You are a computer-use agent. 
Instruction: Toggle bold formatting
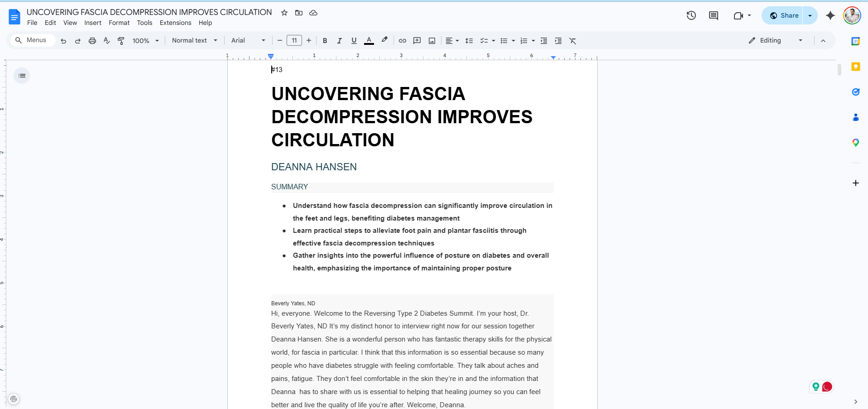point(325,41)
